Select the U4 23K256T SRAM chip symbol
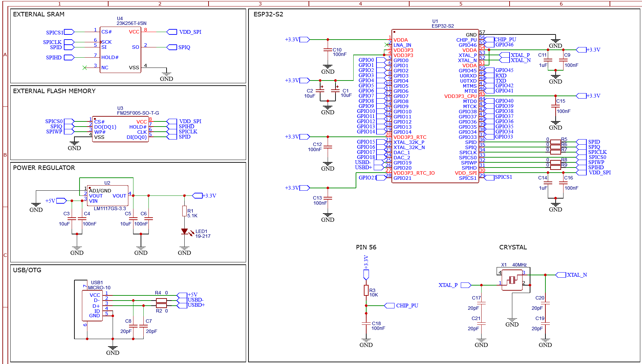Image resolution: width=642 pixels, height=364 pixels. pos(120,50)
